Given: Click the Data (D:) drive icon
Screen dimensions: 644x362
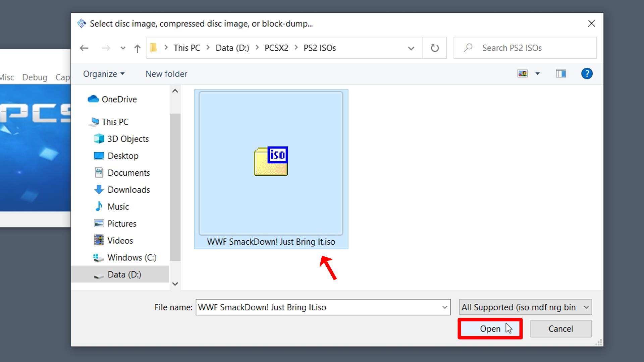Looking at the screenshot, I should 99,276.
